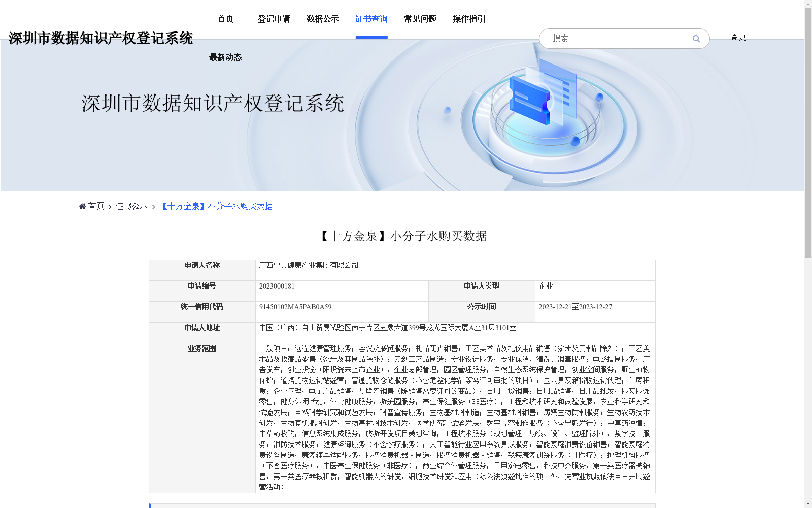Click the 申请人地址 label cell
The height and width of the screenshot is (508, 812).
coord(202,333)
